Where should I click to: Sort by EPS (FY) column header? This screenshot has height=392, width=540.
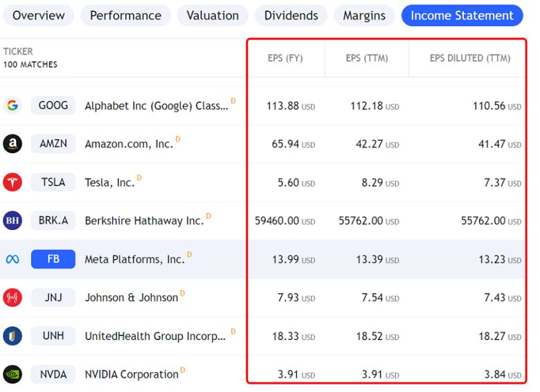pos(285,58)
